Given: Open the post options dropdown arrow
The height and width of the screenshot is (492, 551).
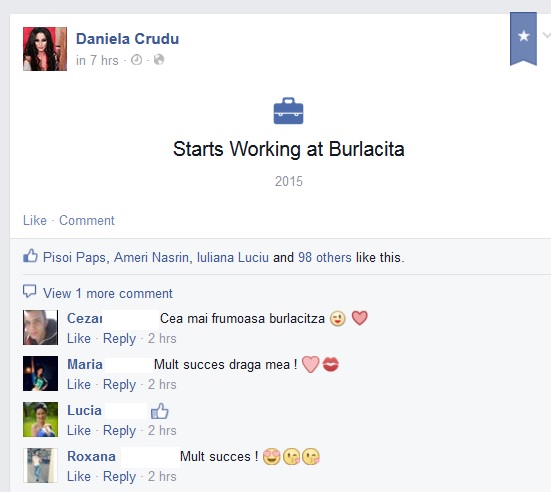Looking at the screenshot, I should tap(547, 35).
